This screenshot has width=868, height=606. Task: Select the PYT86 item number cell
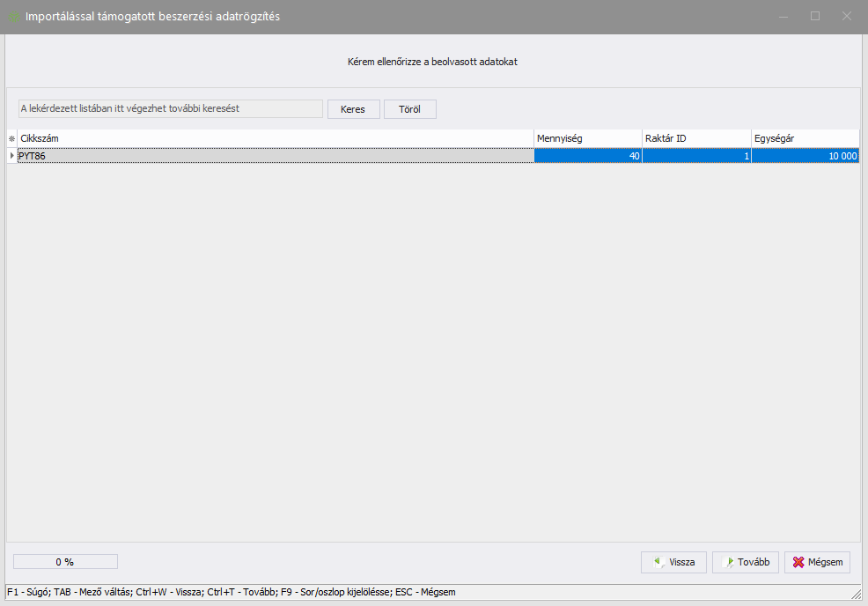tap(275, 156)
